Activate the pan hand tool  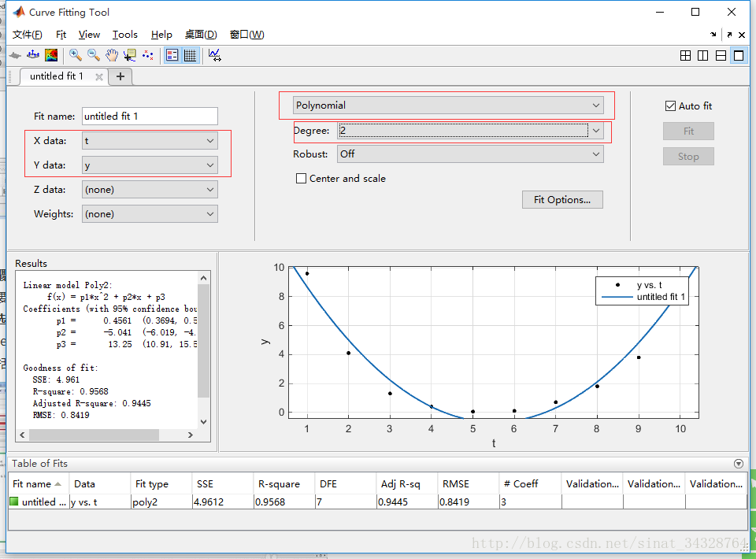pyautogui.click(x=112, y=55)
